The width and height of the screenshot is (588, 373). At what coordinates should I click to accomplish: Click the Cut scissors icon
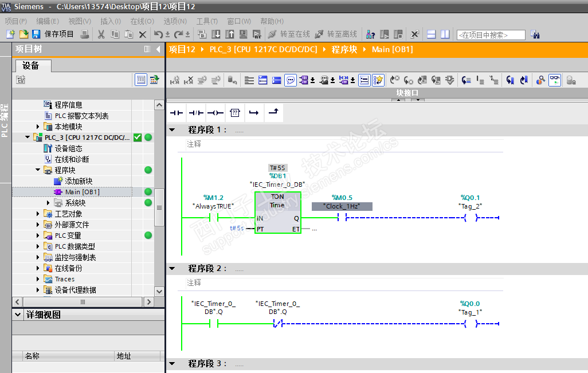point(101,34)
